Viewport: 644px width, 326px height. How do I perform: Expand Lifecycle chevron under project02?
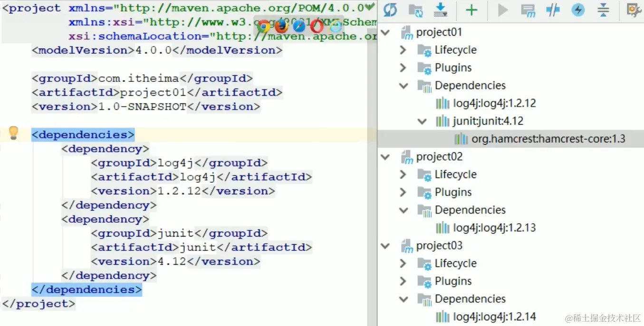(403, 175)
